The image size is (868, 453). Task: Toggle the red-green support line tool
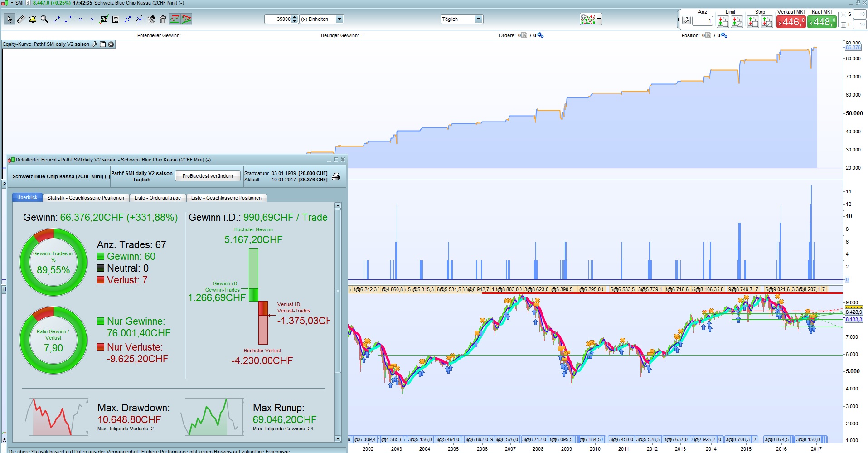coord(175,19)
